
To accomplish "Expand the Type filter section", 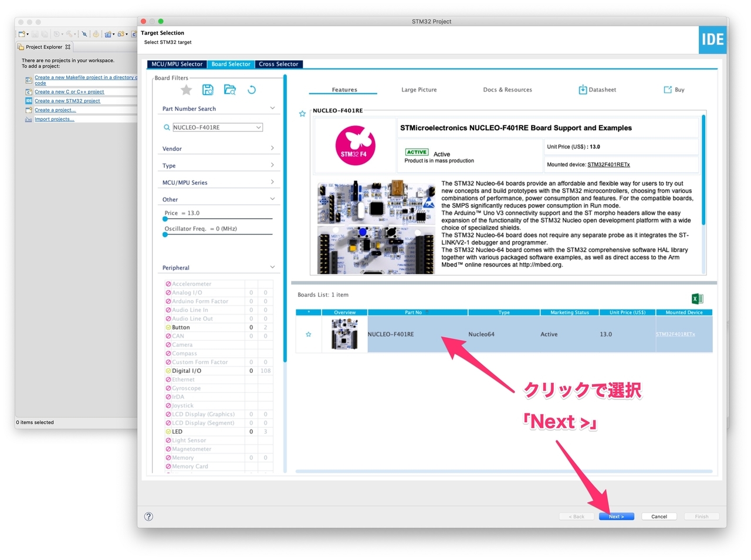I will tap(272, 165).
